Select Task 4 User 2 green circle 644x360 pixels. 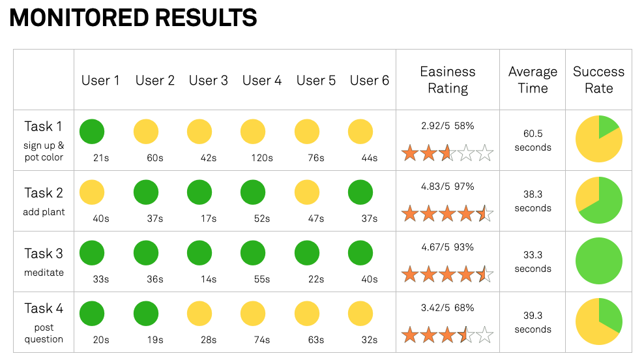(x=146, y=313)
